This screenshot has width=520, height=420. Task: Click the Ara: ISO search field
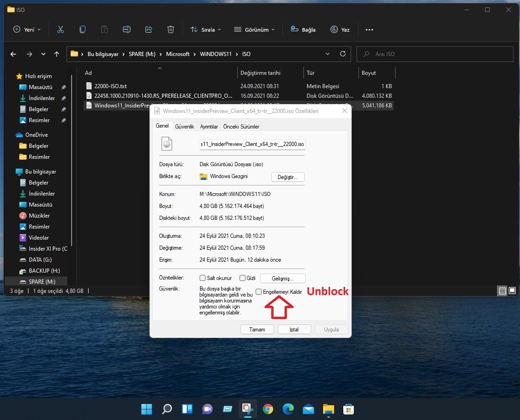(x=435, y=54)
